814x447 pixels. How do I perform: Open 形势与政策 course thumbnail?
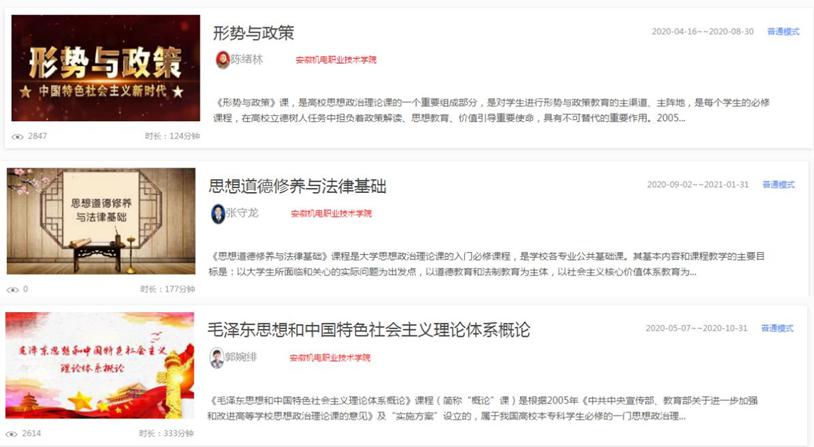pyautogui.click(x=105, y=68)
